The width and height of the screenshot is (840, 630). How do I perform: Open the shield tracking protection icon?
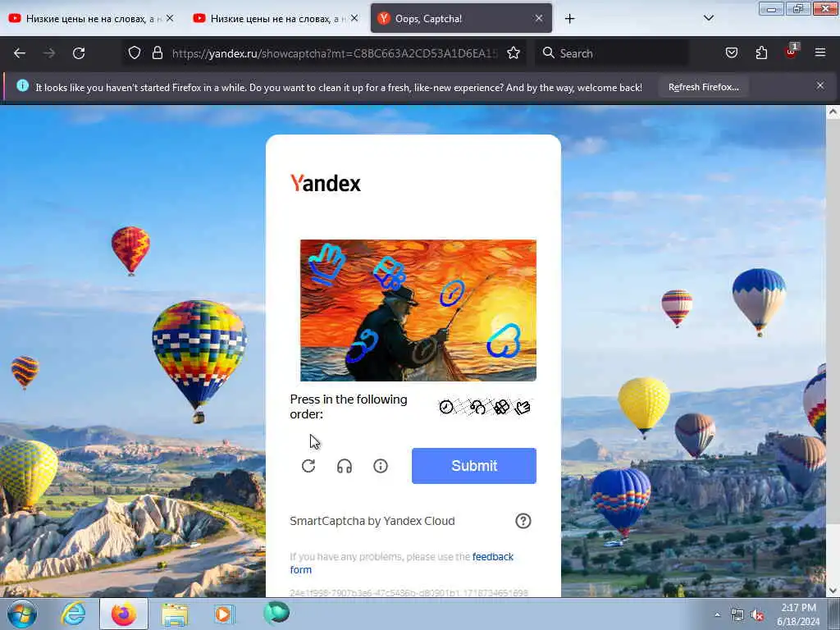coord(135,52)
